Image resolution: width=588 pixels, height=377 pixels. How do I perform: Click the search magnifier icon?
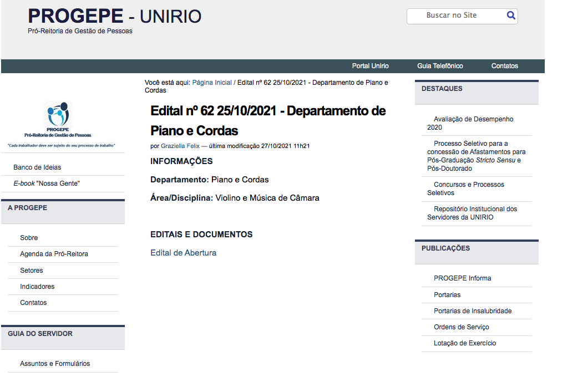tap(510, 16)
